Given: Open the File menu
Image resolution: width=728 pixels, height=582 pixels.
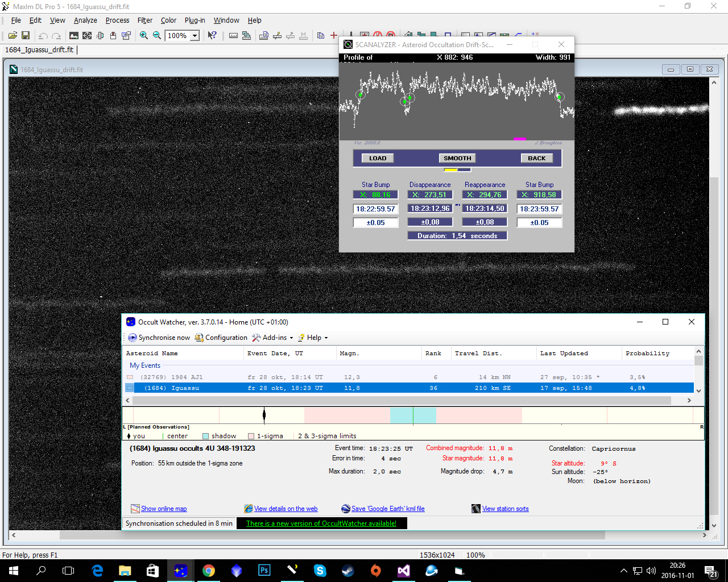Looking at the screenshot, I should [16, 20].
